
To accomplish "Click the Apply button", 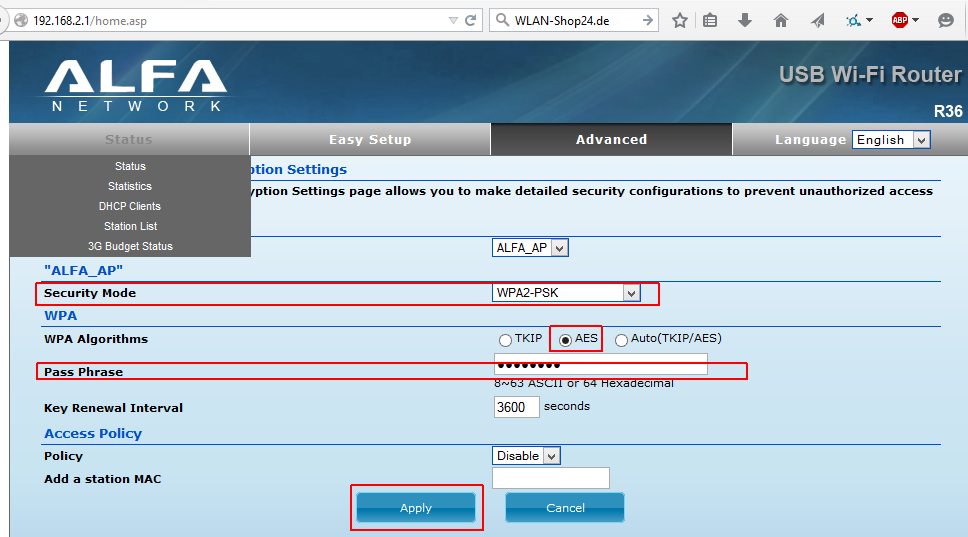I will pos(416,507).
